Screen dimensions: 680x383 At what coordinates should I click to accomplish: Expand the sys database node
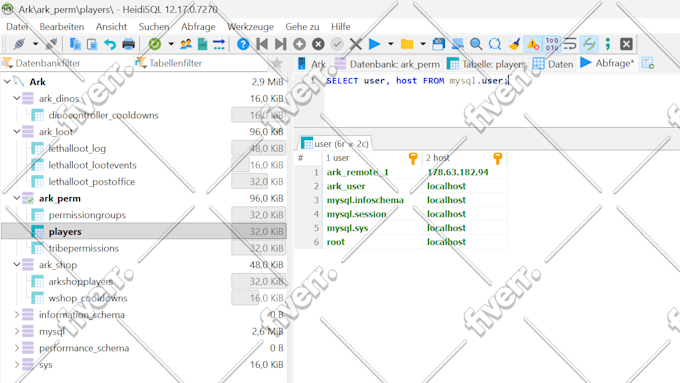[16, 364]
